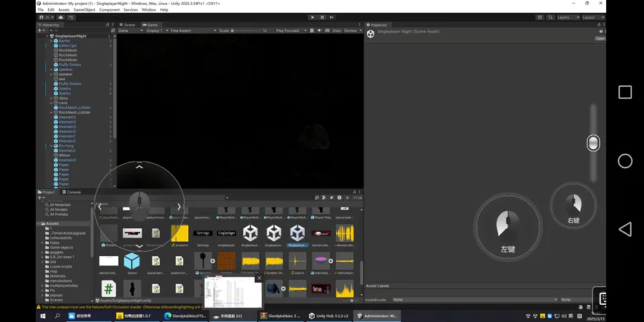This screenshot has width=644, height=322.
Task: Start Play mode with the Play button
Action: point(313,17)
